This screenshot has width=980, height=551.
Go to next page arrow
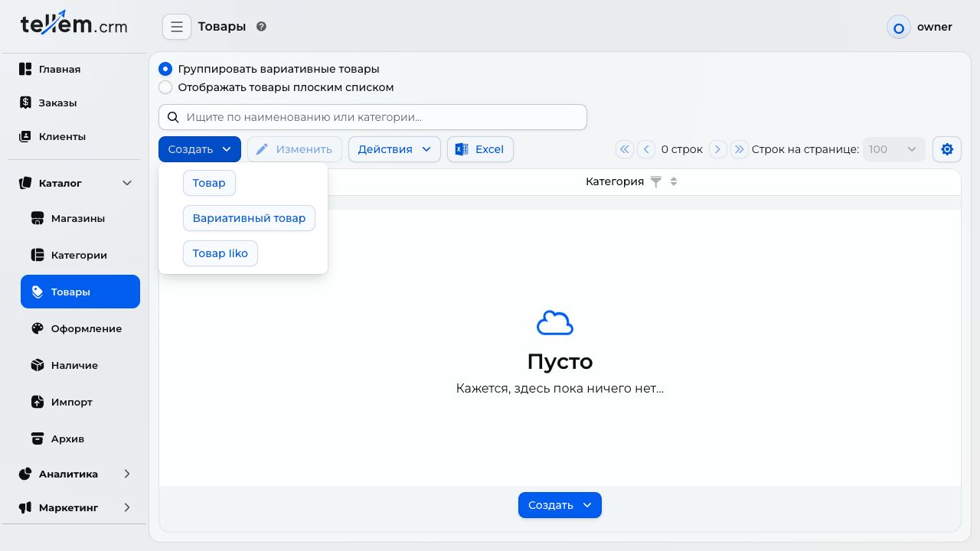point(717,149)
